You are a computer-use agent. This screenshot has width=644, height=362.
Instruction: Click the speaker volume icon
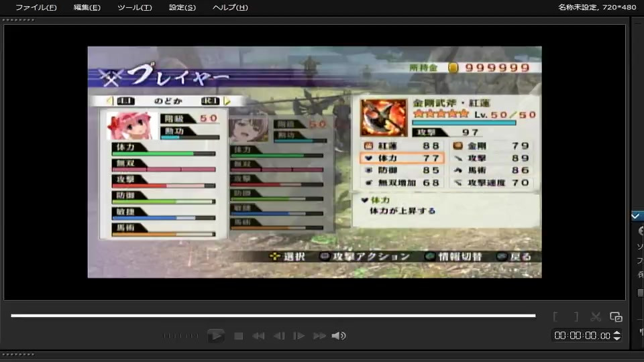pos(339,336)
